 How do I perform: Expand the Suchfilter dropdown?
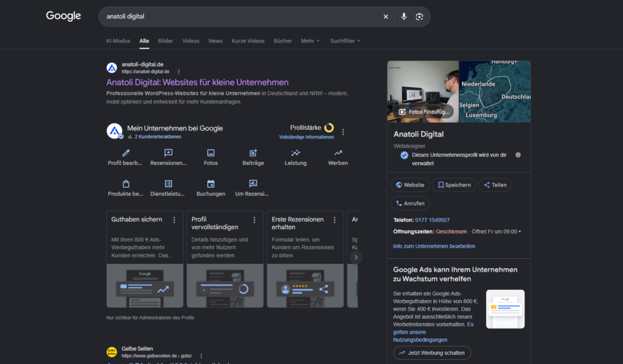pos(346,41)
